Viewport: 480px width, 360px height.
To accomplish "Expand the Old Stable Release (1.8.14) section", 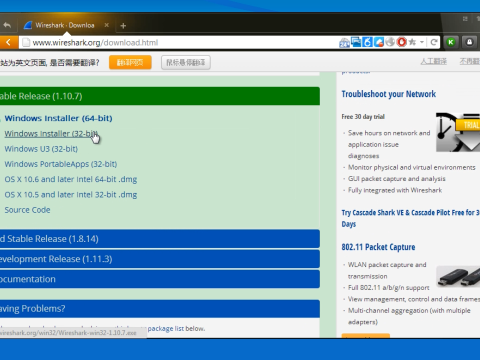I will 159,239.
